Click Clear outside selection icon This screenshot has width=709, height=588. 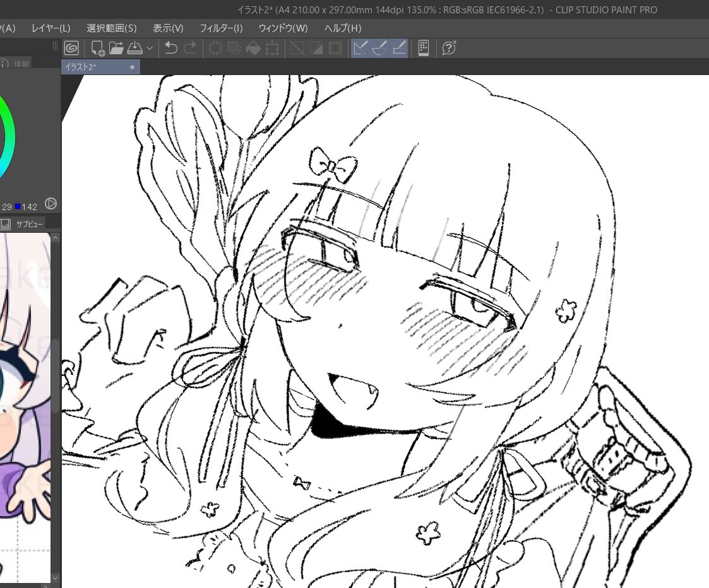coord(234,48)
